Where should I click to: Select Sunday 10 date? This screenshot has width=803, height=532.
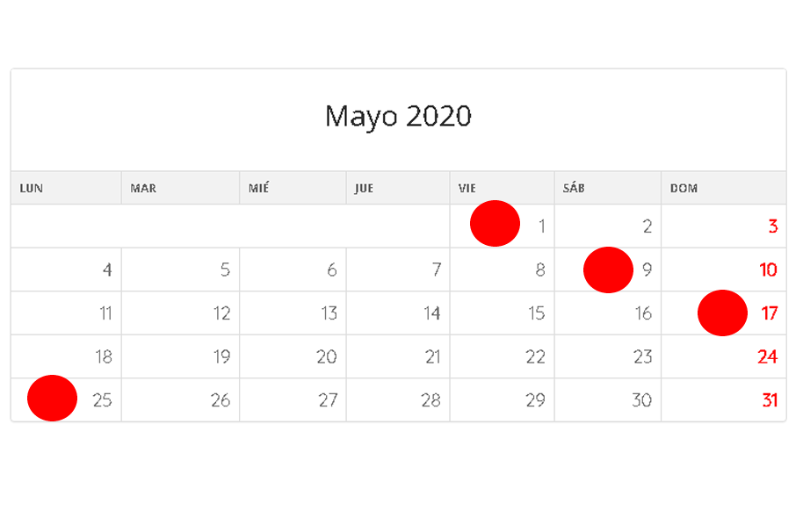pos(724,270)
